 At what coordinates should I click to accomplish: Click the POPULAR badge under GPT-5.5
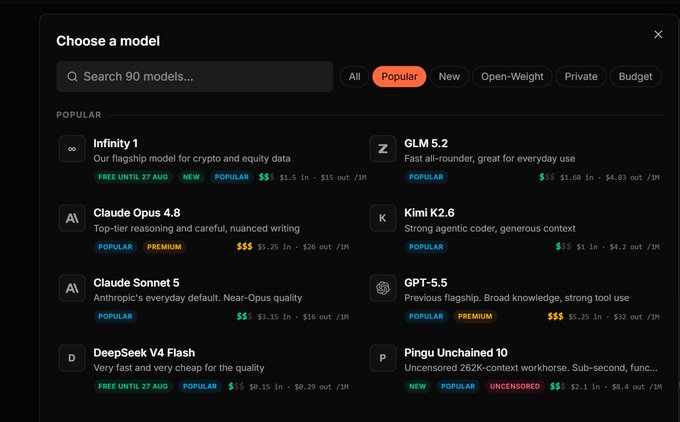(426, 316)
